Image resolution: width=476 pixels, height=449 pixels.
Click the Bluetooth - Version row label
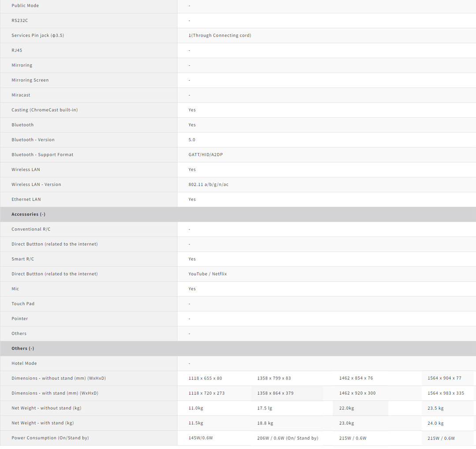(33, 140)
